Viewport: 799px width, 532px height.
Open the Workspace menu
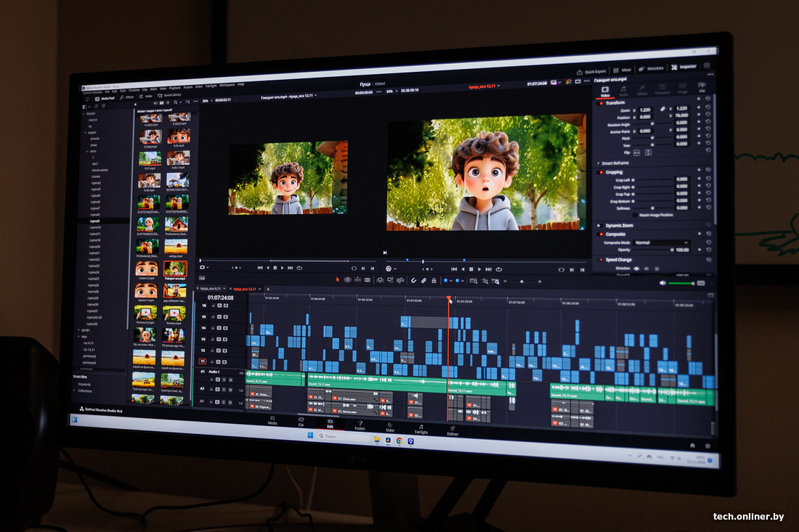point(227,86)
